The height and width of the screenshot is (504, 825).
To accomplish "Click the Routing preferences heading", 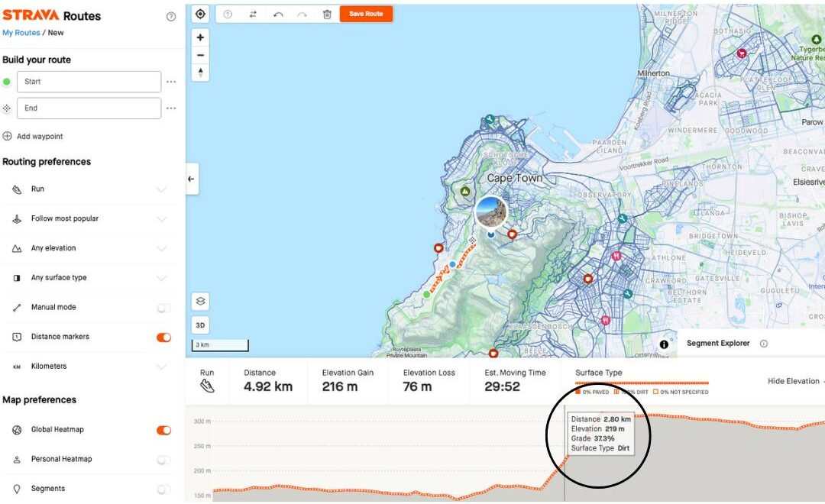I will (x=47, y=162).
